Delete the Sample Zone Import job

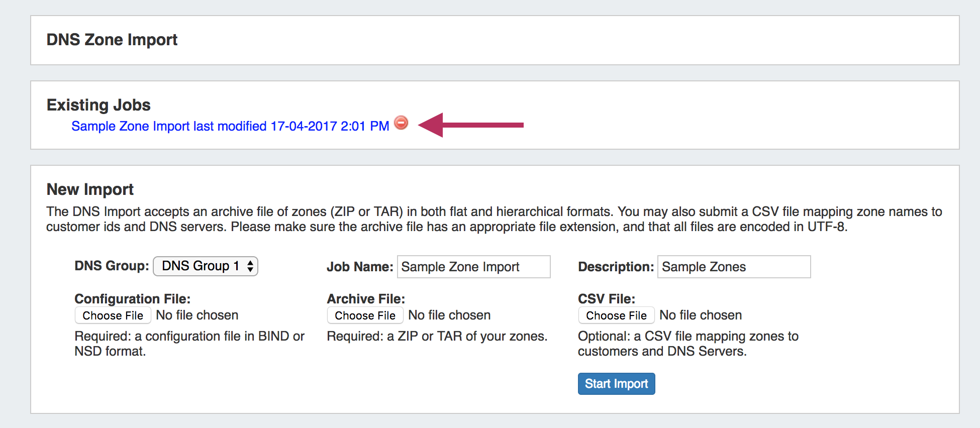(x=401, y=123)
